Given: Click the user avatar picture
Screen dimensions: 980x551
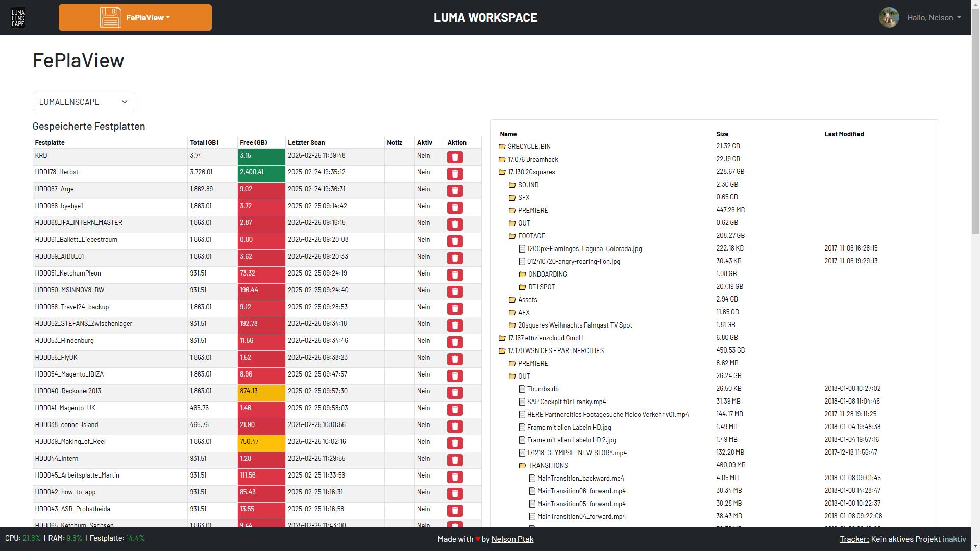Looking at the screenshot, I should pyautogui.click(x=889, y=17).
